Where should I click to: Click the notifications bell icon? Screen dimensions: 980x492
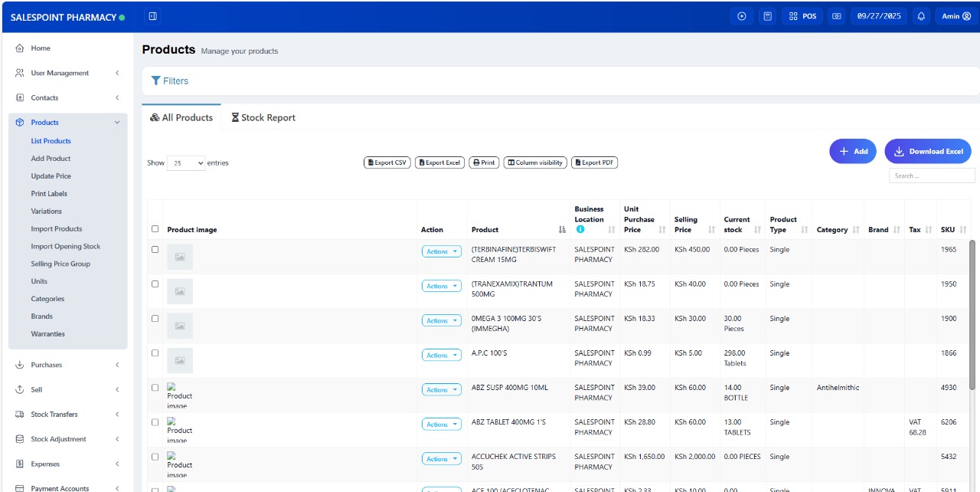921,16
